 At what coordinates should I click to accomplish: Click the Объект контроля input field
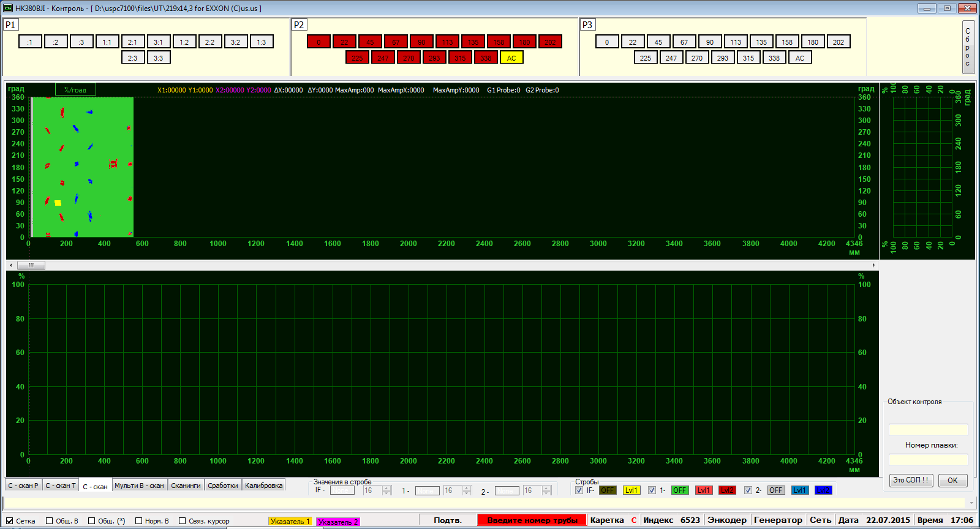[929, 430]
